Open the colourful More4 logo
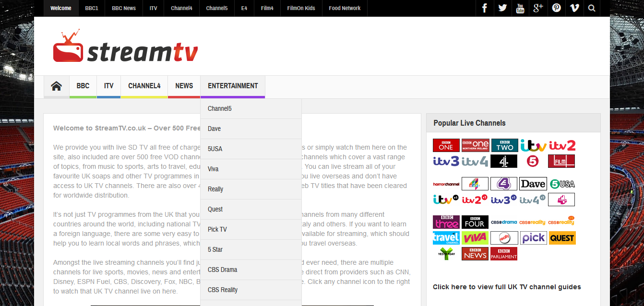 [x=475, y=184]
